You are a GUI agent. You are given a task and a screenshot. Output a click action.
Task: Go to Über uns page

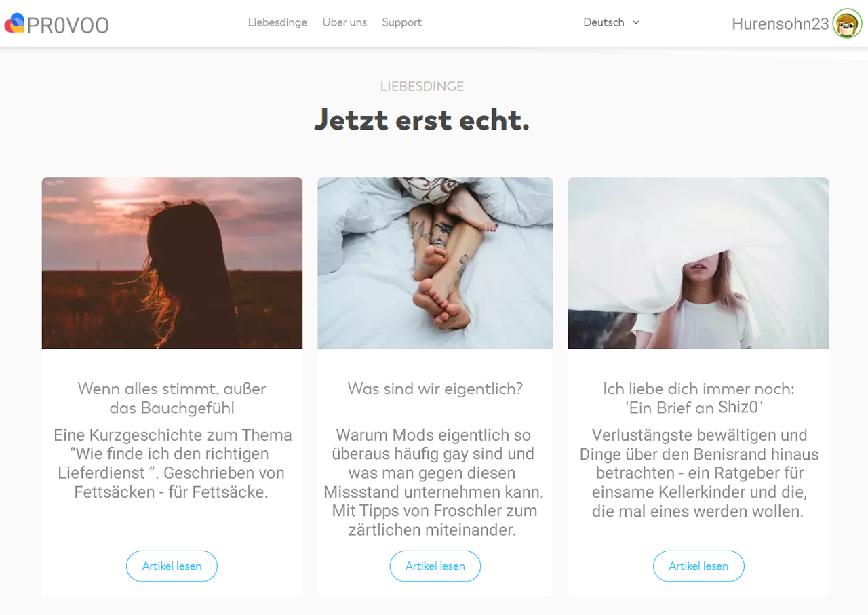[344, 22]
